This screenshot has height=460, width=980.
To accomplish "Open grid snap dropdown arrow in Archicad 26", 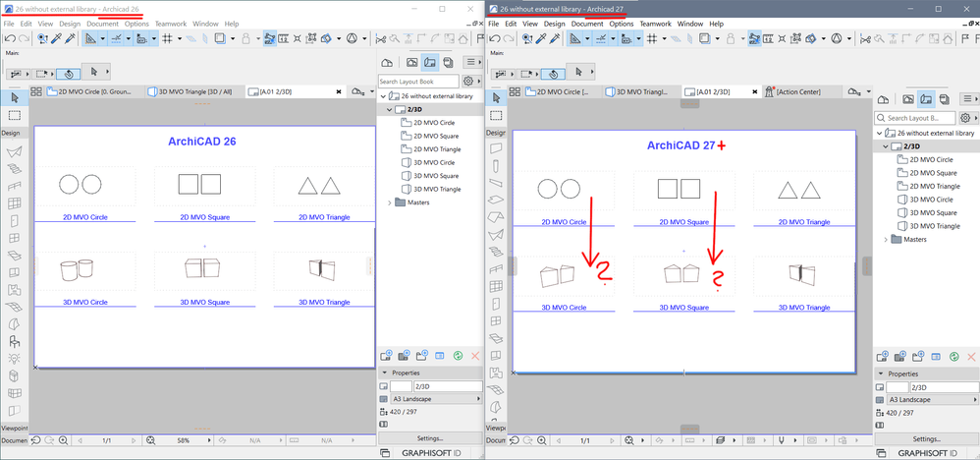I will click(x=180, y=38).
